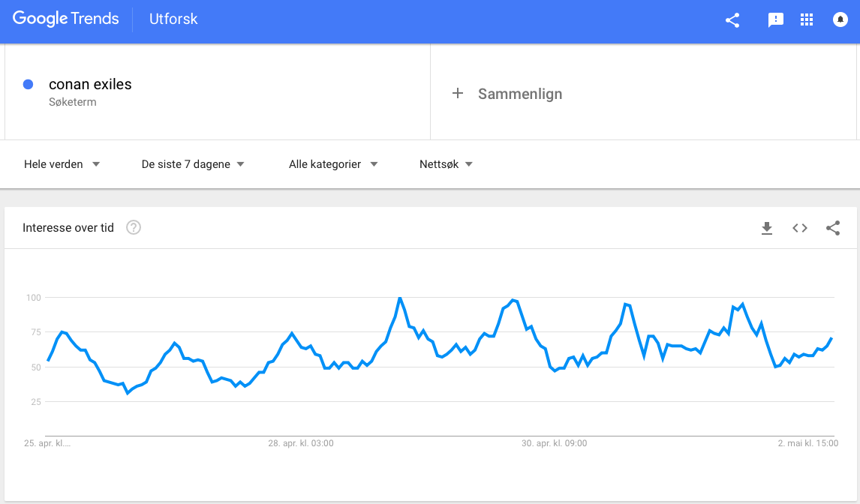The width and height of the screenshot is (860, 504).
Task: Open the De siste 7 dagene dropdown
Action: tap(193, 164)
